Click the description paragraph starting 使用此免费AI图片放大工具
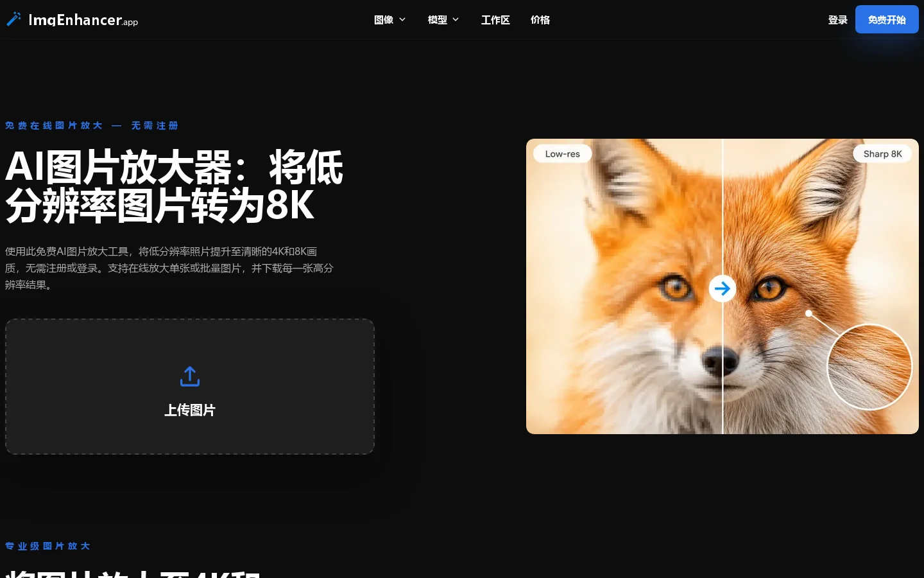Image resolution: width=924 pixels, height=578 pixels. pos(169,268)
